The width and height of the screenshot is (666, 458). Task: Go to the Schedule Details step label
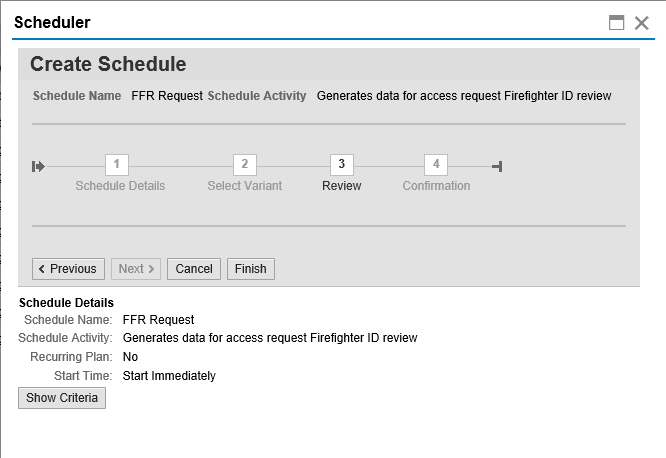(x=120, y=186)
